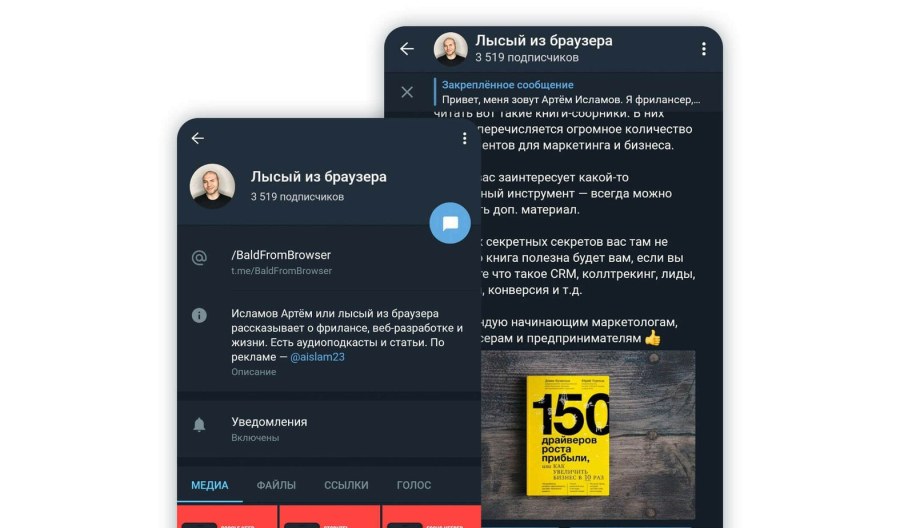
Task: Open the three-dot menu on the profile screen
Action: [x=464, y=138]
